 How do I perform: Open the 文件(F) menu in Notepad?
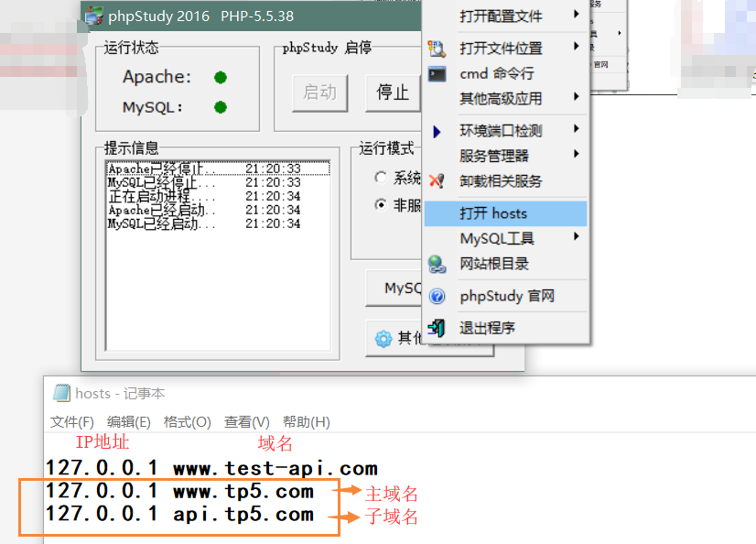pyautogui.click(x=72, y=422)
